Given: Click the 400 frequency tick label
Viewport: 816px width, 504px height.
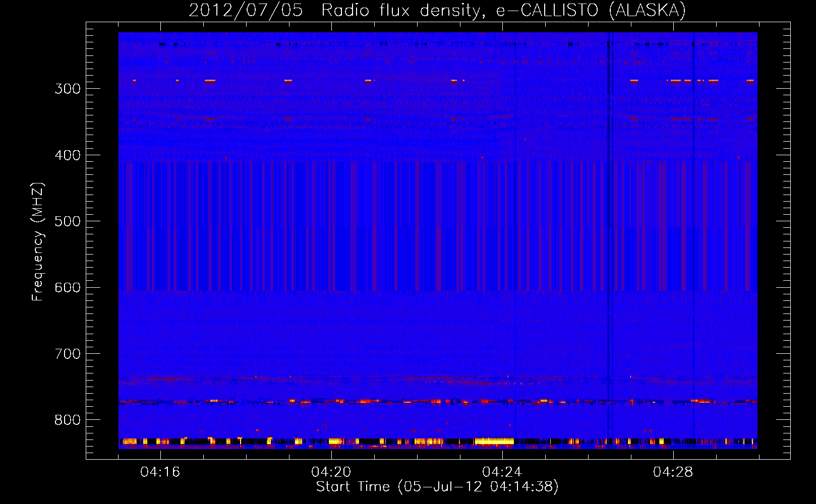Looking at the screenshot, I should (68, 155).
